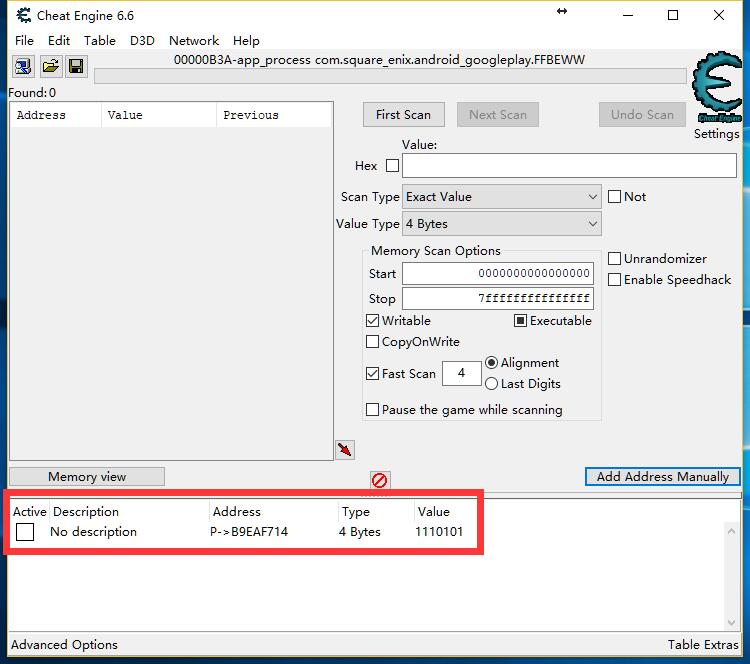Open the D3D menu
750x664 pixels.
[142, 41]
